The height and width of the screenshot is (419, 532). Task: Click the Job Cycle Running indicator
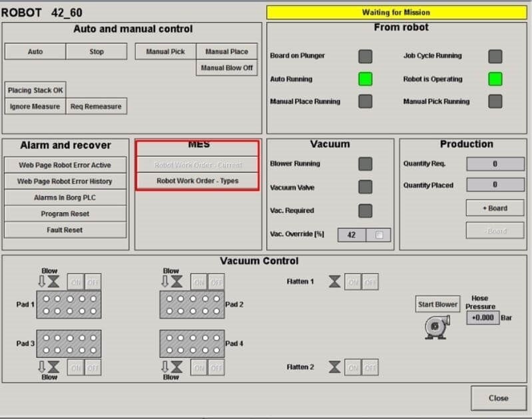495,57
